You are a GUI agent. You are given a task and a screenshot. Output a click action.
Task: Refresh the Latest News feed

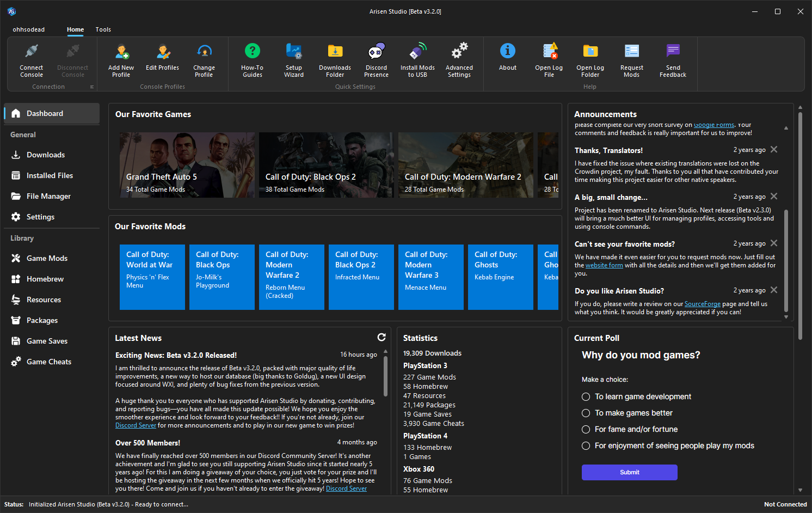coord(382,337)
